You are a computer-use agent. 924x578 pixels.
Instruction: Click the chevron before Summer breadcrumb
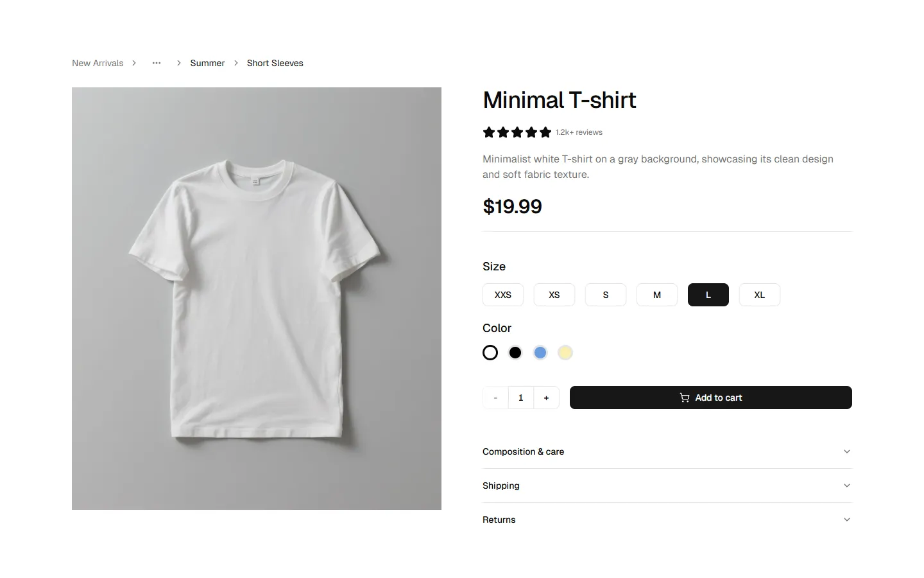click(178, 63)
